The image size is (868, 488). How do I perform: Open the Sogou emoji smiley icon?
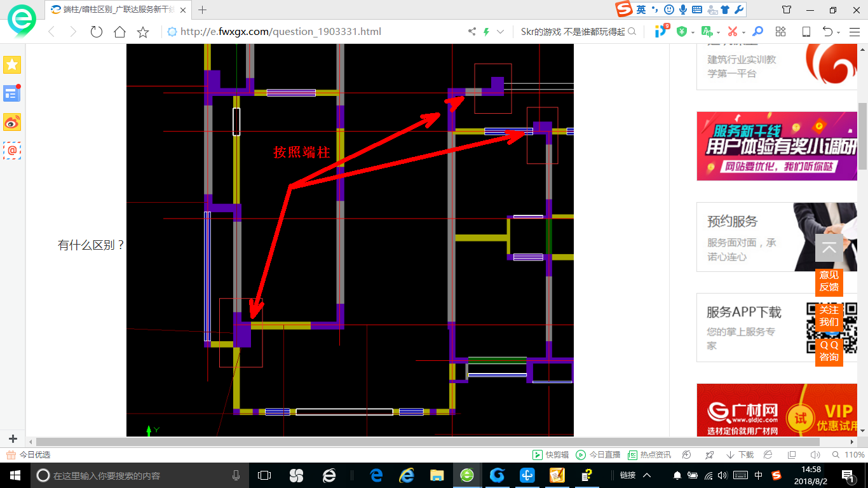(668, 10)
